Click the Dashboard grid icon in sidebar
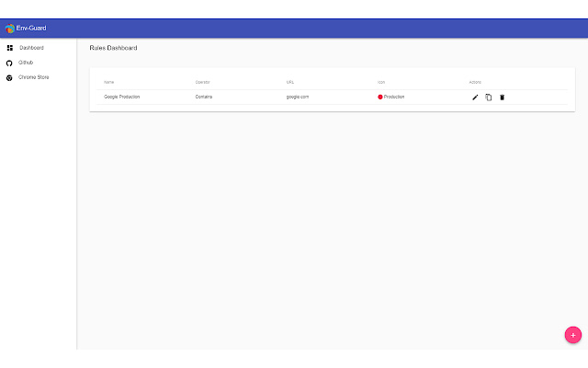588x368 pixels. (x=10, y=48)
